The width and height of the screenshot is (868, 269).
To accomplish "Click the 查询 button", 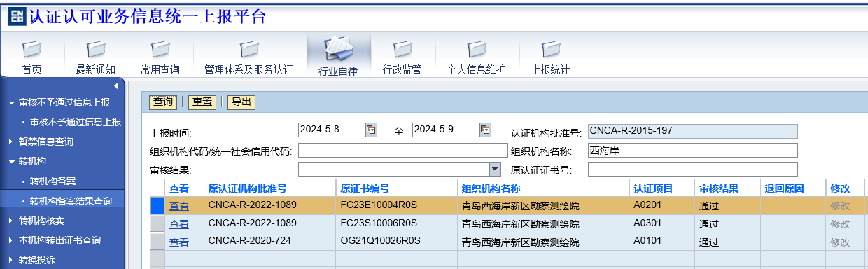I will tap(163, 102).
